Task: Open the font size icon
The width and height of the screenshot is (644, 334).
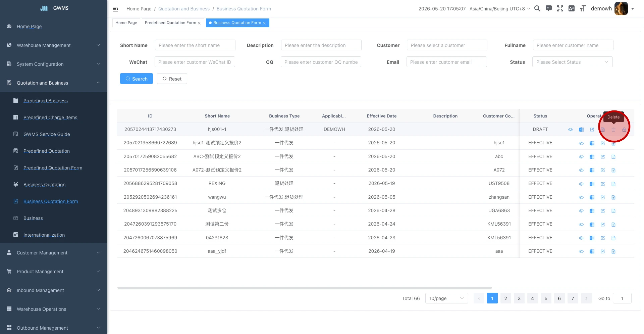Action: [583, 9]
